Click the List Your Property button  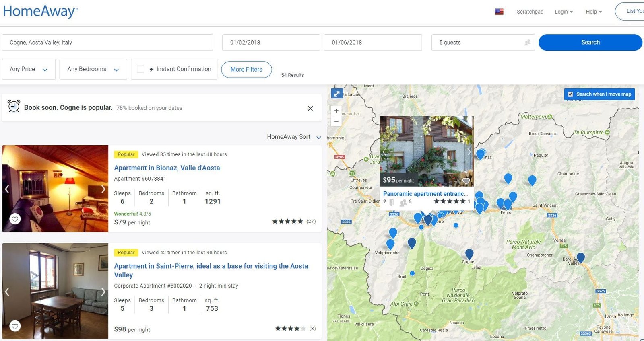[x=630, y=11]
